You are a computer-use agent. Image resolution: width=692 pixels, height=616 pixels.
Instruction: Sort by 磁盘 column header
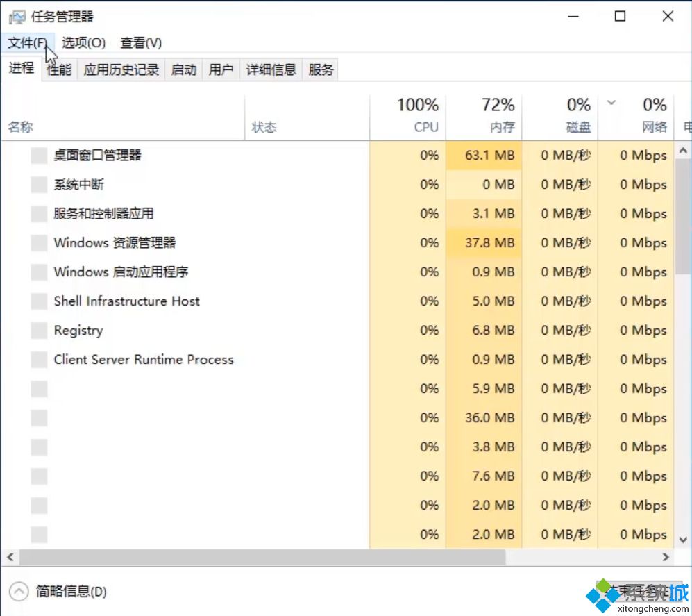coord(560,117)
